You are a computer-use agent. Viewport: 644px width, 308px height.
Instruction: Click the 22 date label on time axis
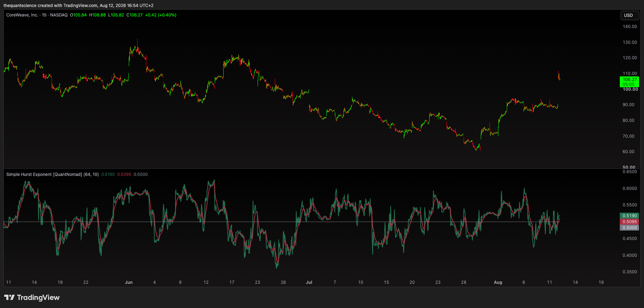(x=86, y=282)
